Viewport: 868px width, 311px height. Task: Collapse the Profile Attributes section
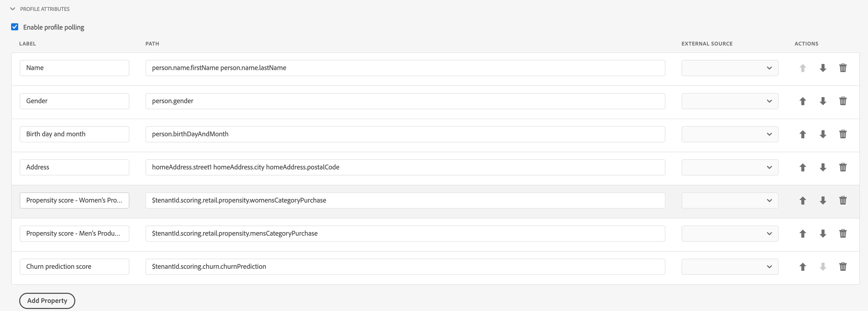13,9
